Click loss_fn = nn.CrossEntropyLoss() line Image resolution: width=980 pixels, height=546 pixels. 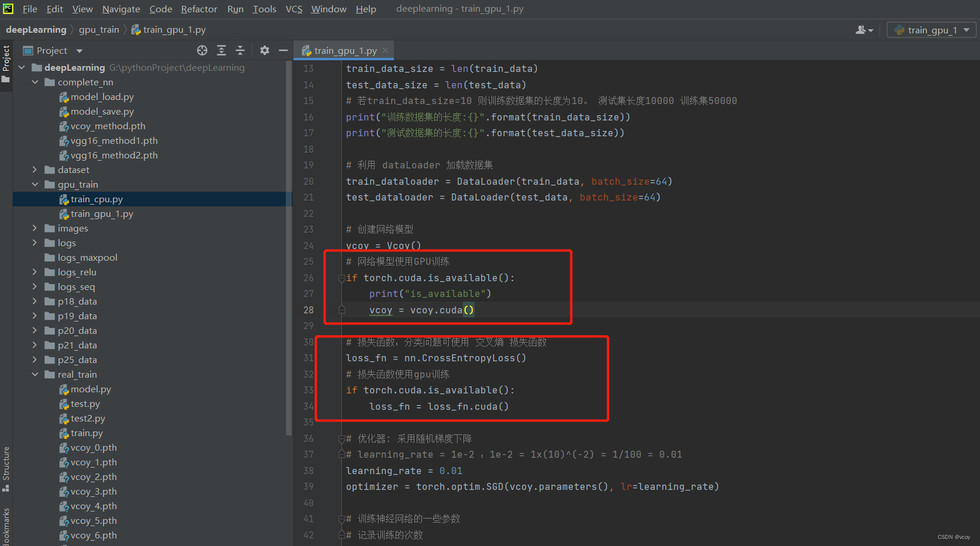pos(436,358)
